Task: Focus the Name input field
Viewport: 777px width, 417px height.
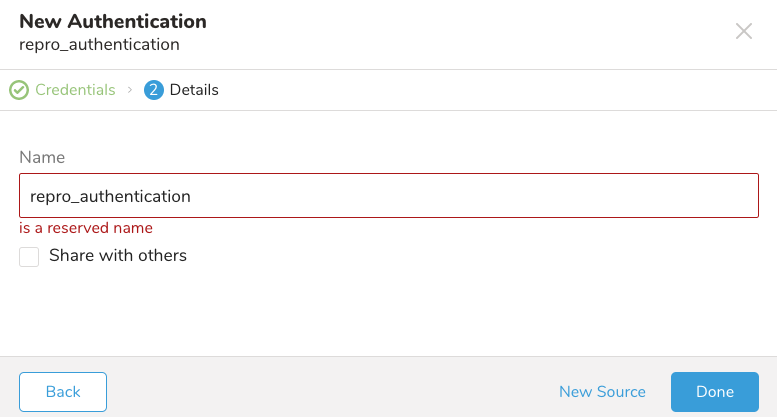Action: 450,196
